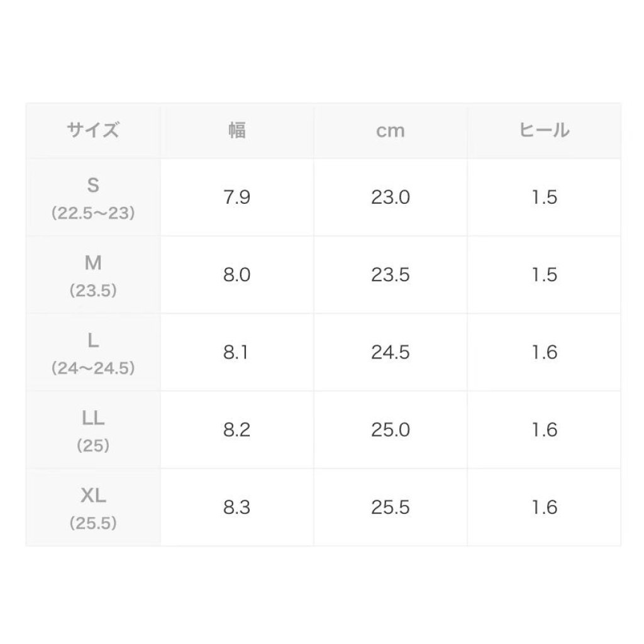Select the LL size row label
Viewport: 644px width, 644px height.
(93, 430)
